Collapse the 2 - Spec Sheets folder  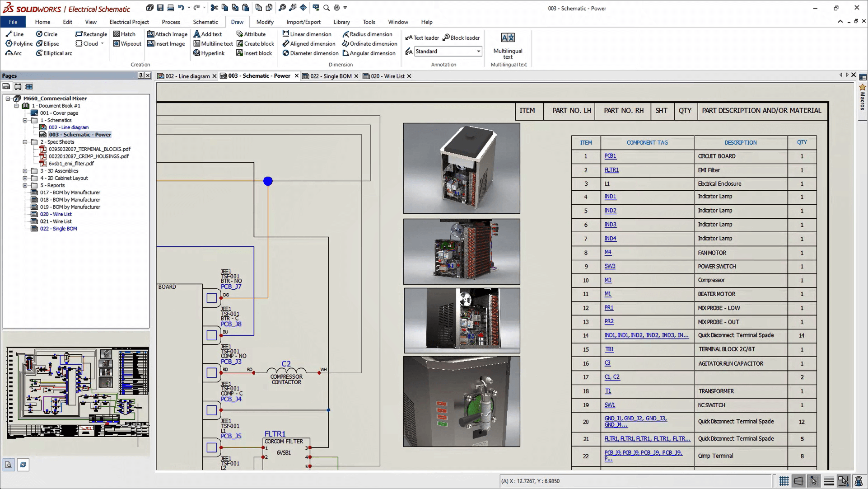coord(25,142)
